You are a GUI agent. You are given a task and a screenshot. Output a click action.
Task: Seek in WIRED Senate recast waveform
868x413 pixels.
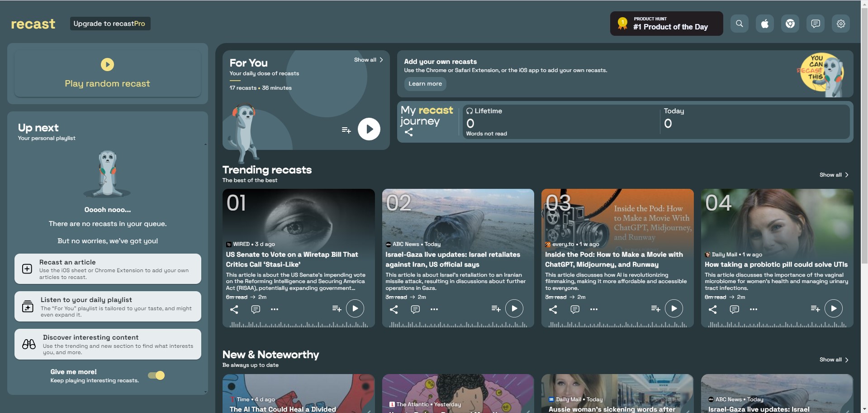tap(299, 325)
